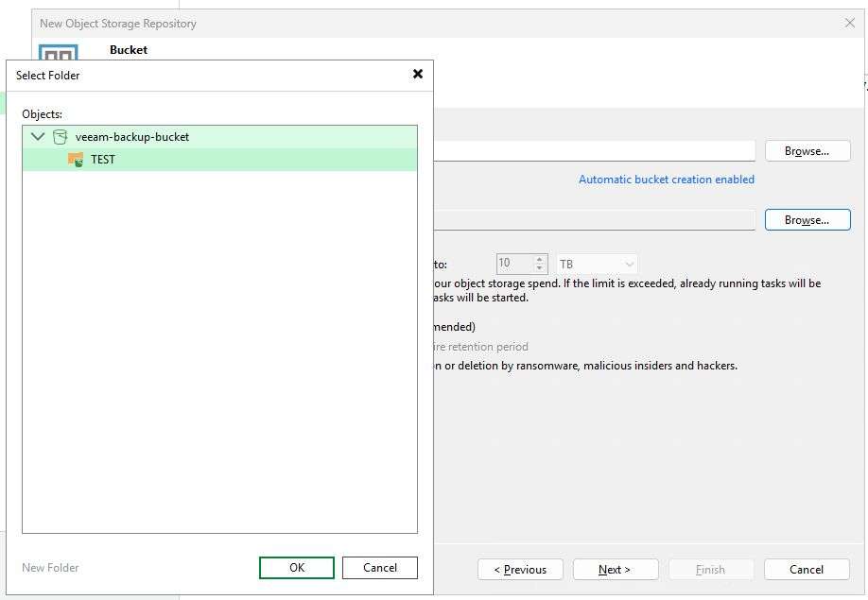This screenshot has width=868, height=600.
Task: Open Automatic bucket creation enabled link
Action: click(x=667, y=180)
